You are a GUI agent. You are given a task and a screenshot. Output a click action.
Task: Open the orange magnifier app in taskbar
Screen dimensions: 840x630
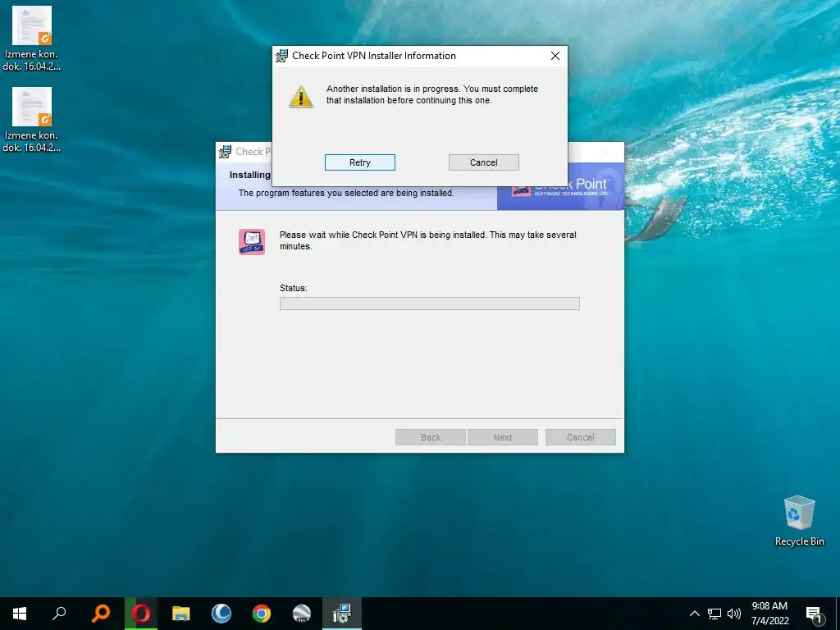(x=101, y=614)
